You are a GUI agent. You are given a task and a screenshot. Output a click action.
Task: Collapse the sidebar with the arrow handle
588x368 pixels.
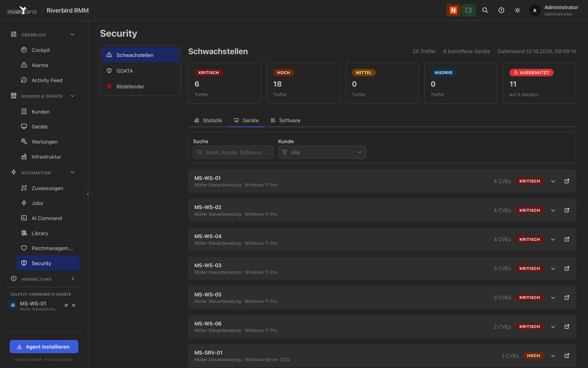coord(88,194)
